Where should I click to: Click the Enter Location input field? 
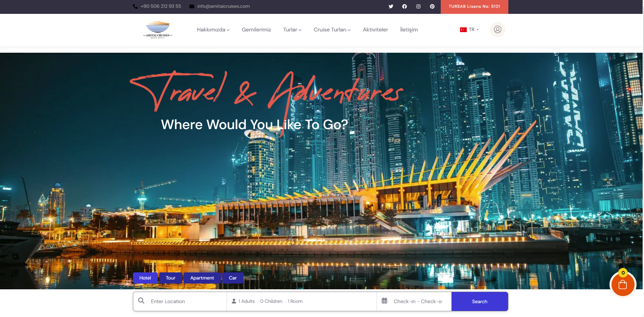click(x=186, y=301)
